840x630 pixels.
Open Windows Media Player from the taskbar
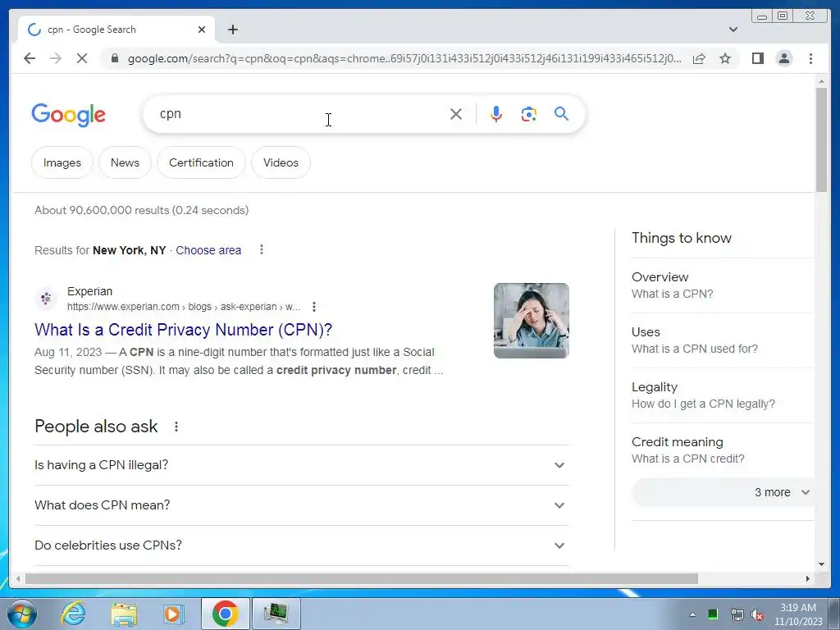[x=173, y=614]
